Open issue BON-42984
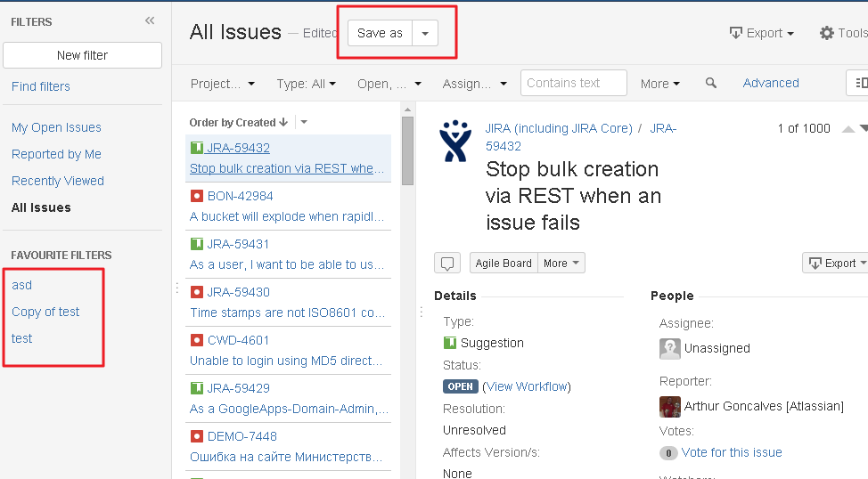 coord(241,196)
